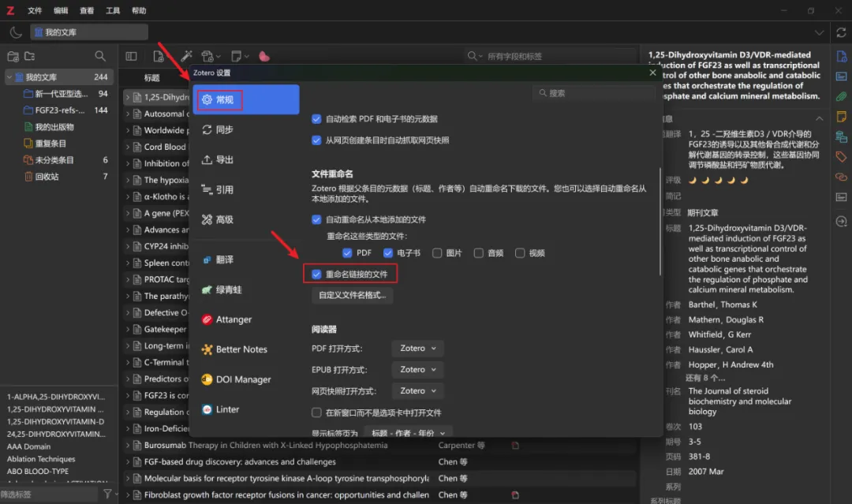Open 网页快照打开方式 dropdown
The image size is (852, 504).
417,390
